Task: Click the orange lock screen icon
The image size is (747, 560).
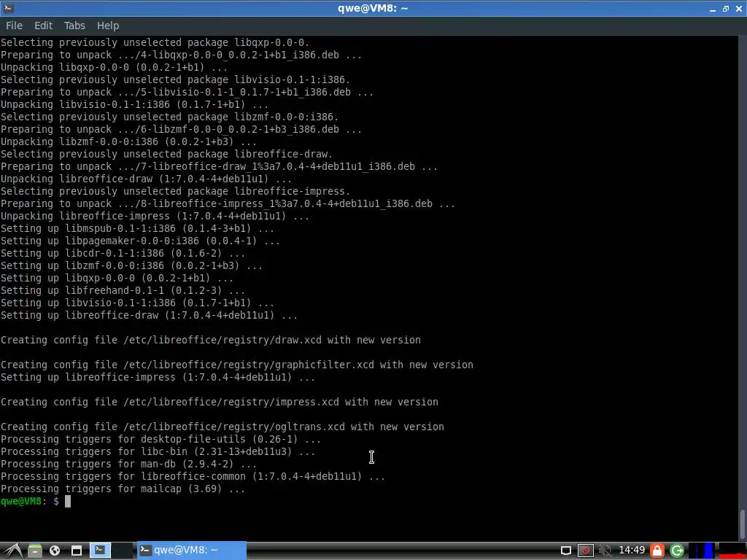Action: (657, 551)
